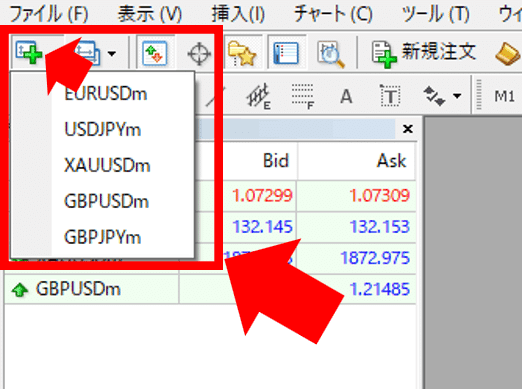Open the Navigator folder-star icon

[242, 53]
